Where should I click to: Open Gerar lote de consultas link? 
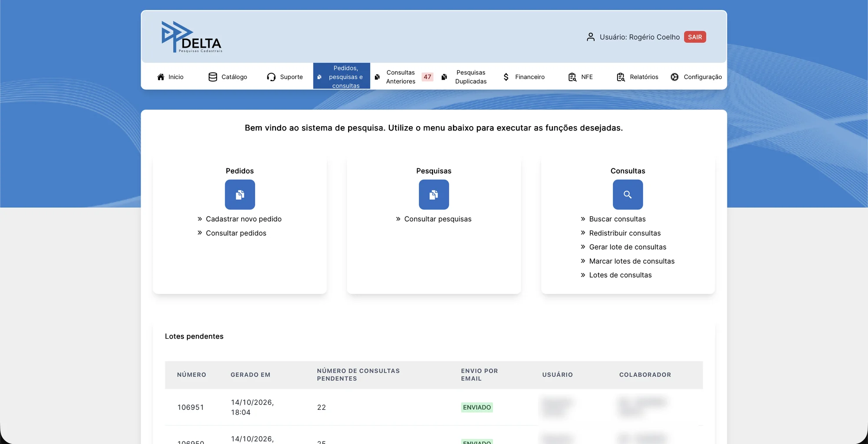(x=628, y=247)
